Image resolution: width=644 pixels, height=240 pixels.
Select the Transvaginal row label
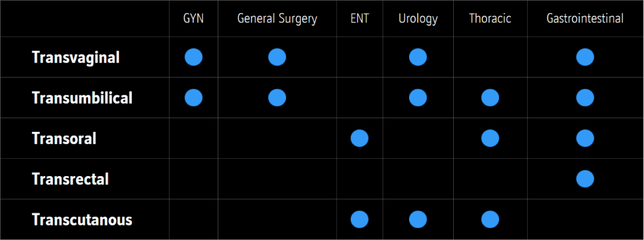(x=76, y=58)
